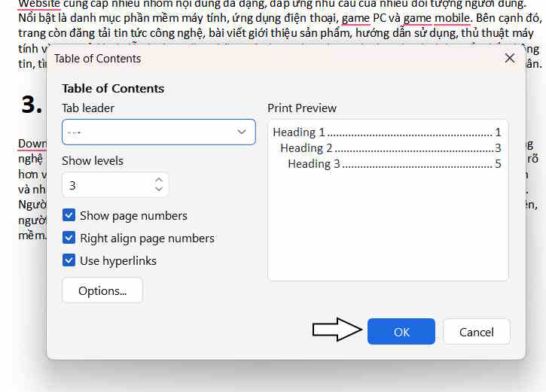Decrease Show levels with the down arrow
Viewport: 546px width, 392px height.
coord(159,189)
